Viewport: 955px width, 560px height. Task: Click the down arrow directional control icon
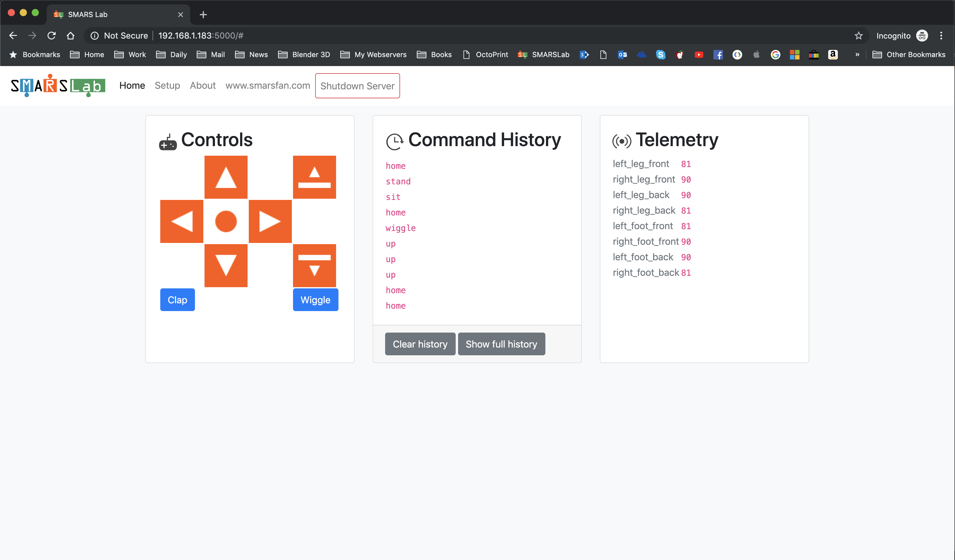coord(225,265)
